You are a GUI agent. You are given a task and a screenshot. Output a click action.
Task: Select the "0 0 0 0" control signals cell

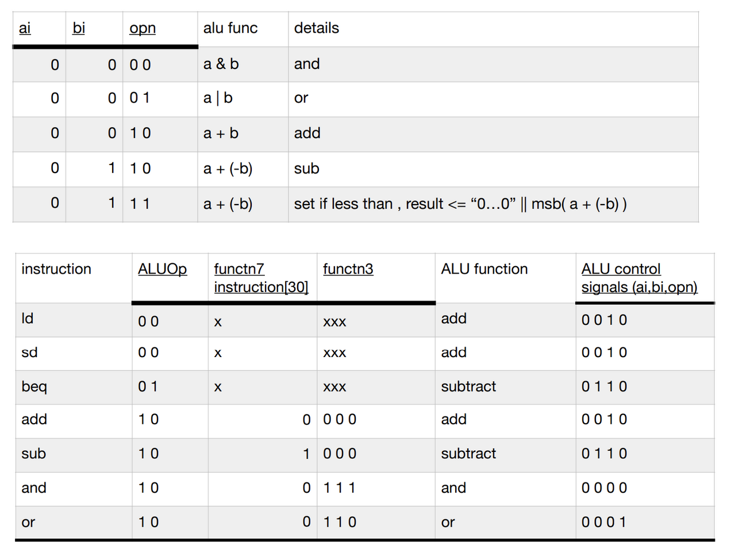(603, 488)
